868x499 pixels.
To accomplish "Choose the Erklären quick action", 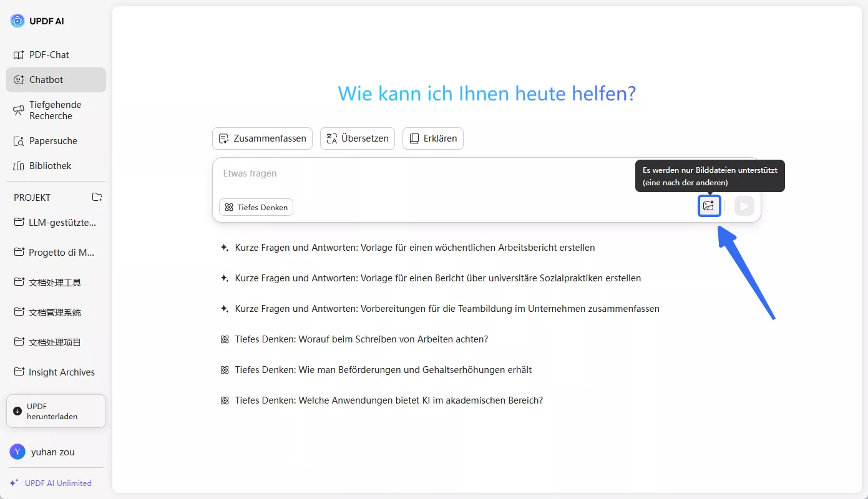I will pos(433,138).
